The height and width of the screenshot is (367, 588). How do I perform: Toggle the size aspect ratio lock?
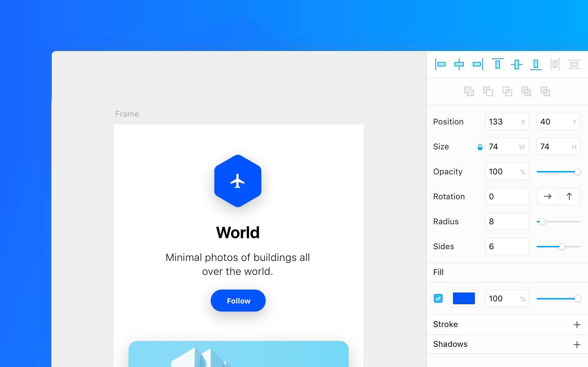[x=480, y=147]
